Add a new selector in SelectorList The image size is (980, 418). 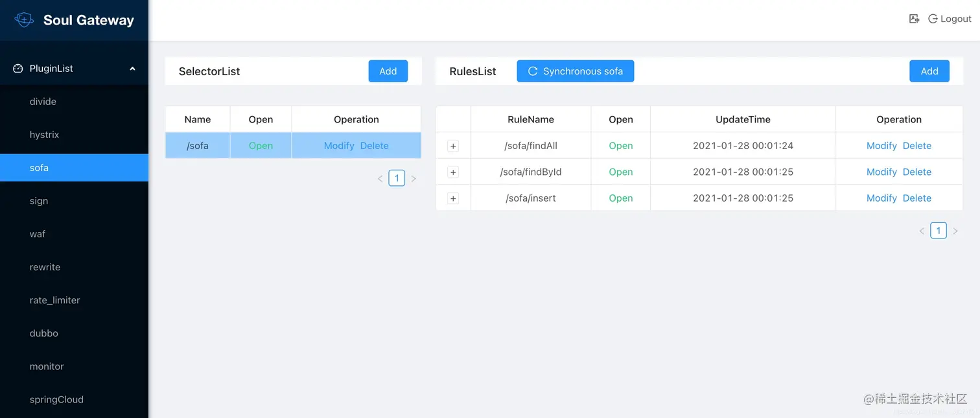tap(388, 71)
